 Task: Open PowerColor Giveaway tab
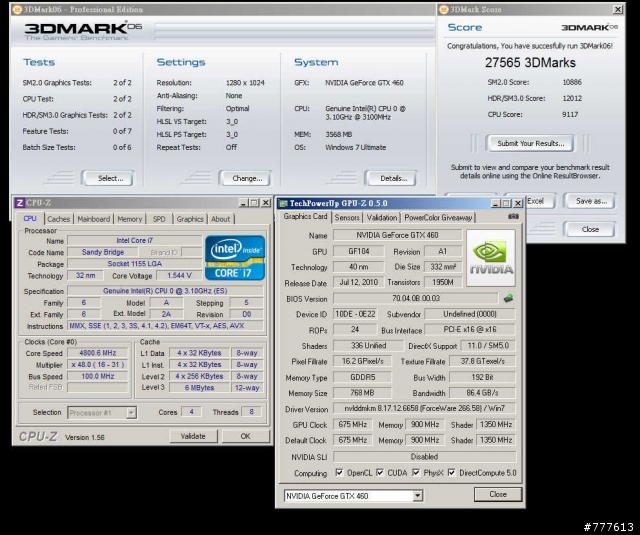(x=438, y=218)
